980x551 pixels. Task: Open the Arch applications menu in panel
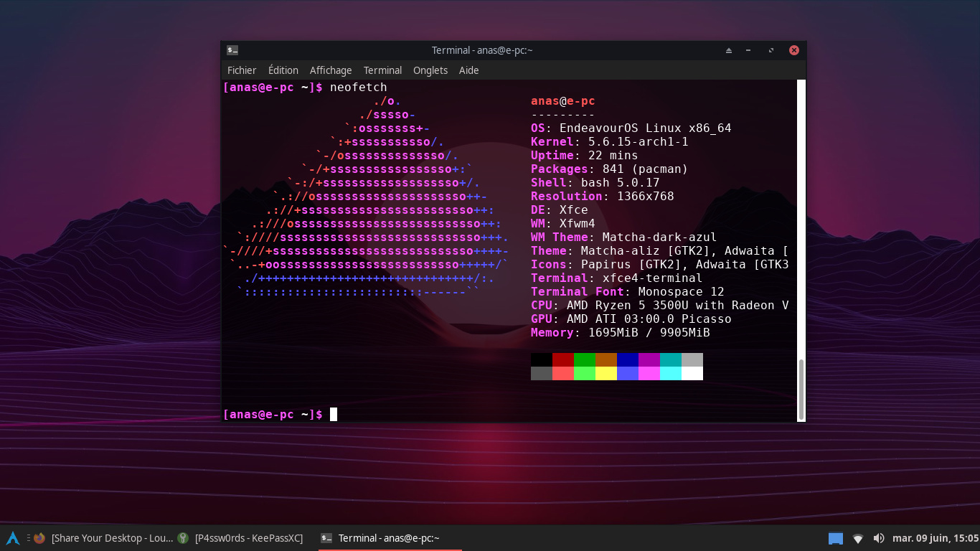(12, 538)
